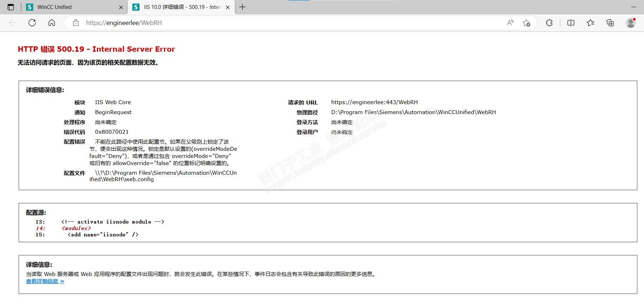The height and width of the screenshot is (302, 644).
Task: Click the IIS Web Core module value
Action: click(113, 102)
